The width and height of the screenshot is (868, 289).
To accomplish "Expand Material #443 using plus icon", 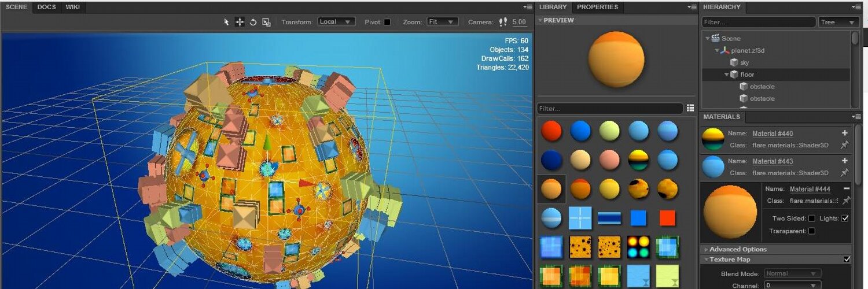I will (845, 161).
